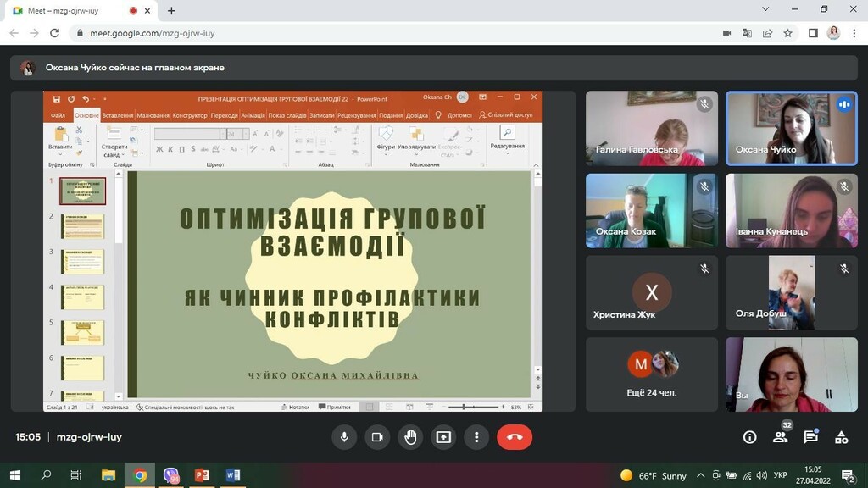Viewport: 868px width, 488px height.
Task: Click the Chrome reload page icon
Action: tap(55, 33)
